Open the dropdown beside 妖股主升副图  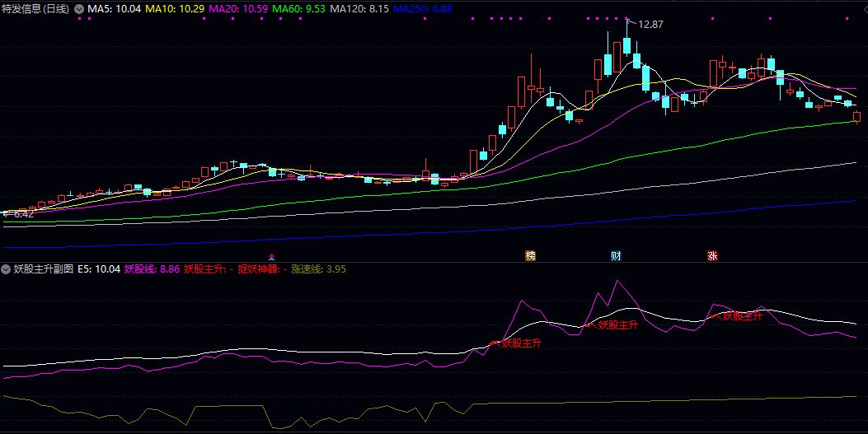tap(6, 269)
